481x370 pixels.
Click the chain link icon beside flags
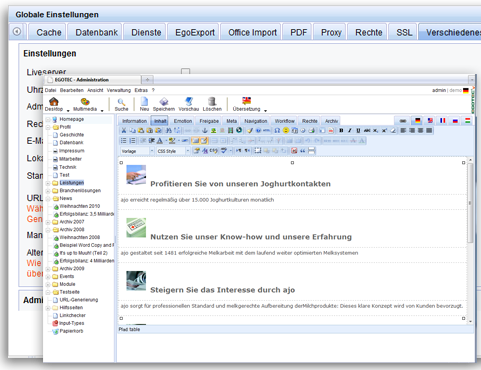(x=403, y=121)
